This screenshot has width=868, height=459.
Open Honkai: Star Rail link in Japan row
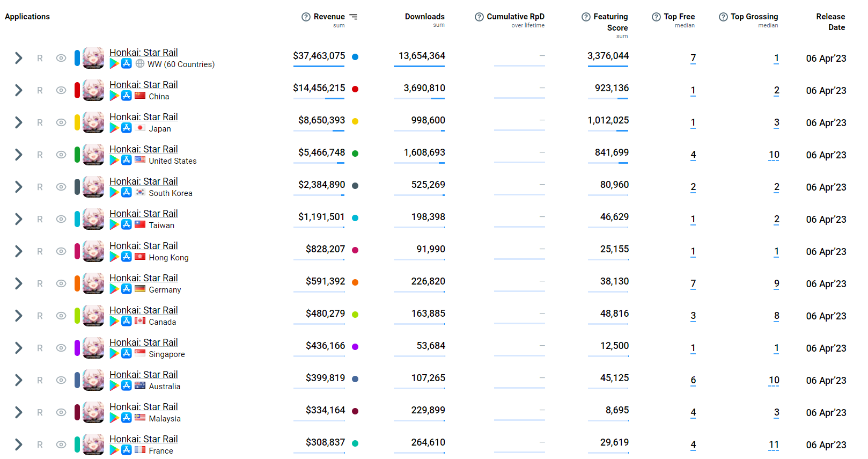pos(144,117)
